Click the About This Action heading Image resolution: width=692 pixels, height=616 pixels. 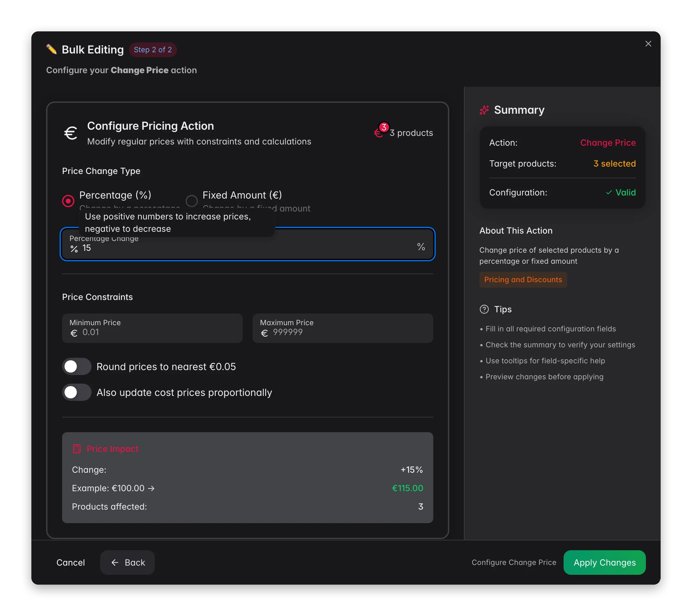tap(516, 231)
